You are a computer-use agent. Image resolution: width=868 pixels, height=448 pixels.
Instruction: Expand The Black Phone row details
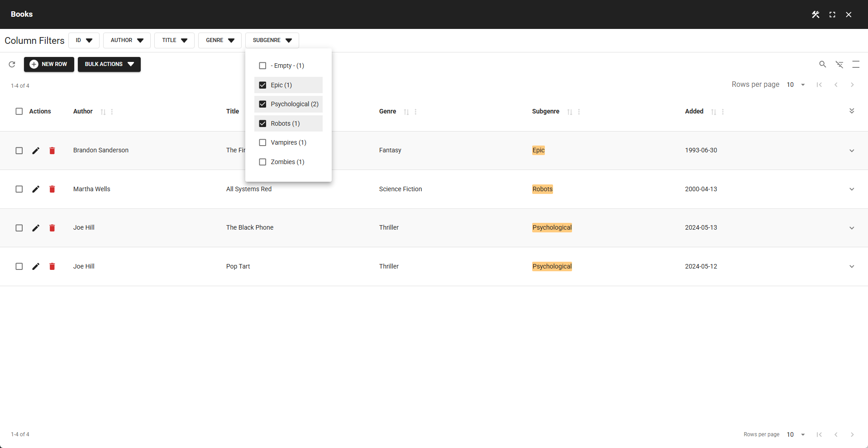tap(851, 228)
